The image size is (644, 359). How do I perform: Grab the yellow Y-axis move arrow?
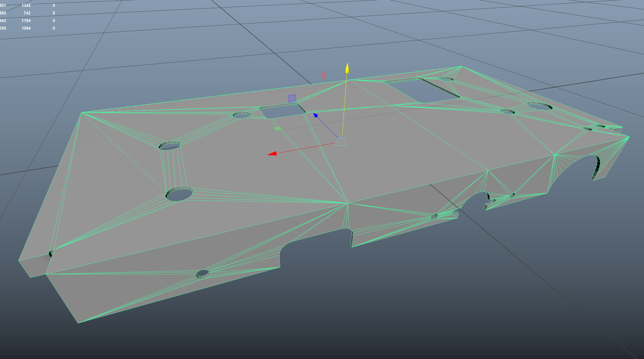pos(347,68)
